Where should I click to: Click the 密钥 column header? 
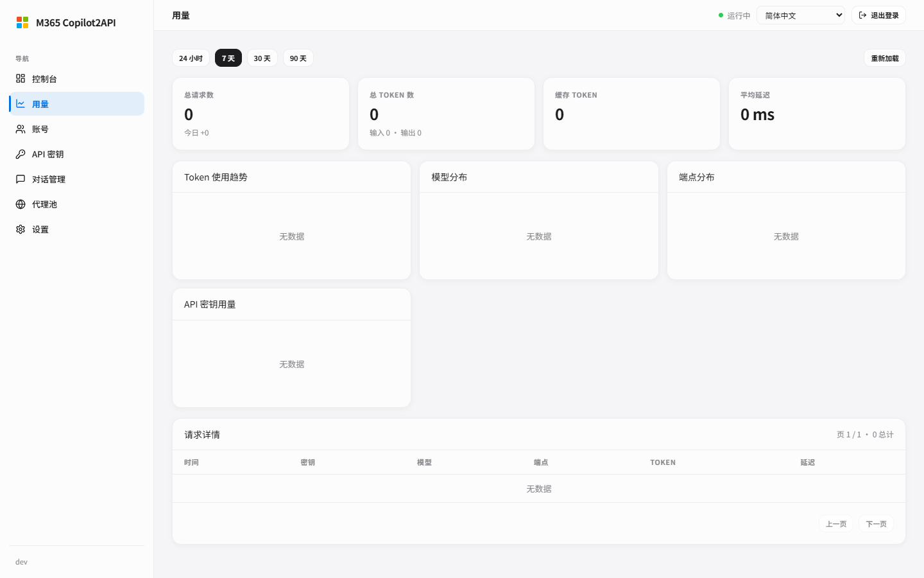coord(308,462)
